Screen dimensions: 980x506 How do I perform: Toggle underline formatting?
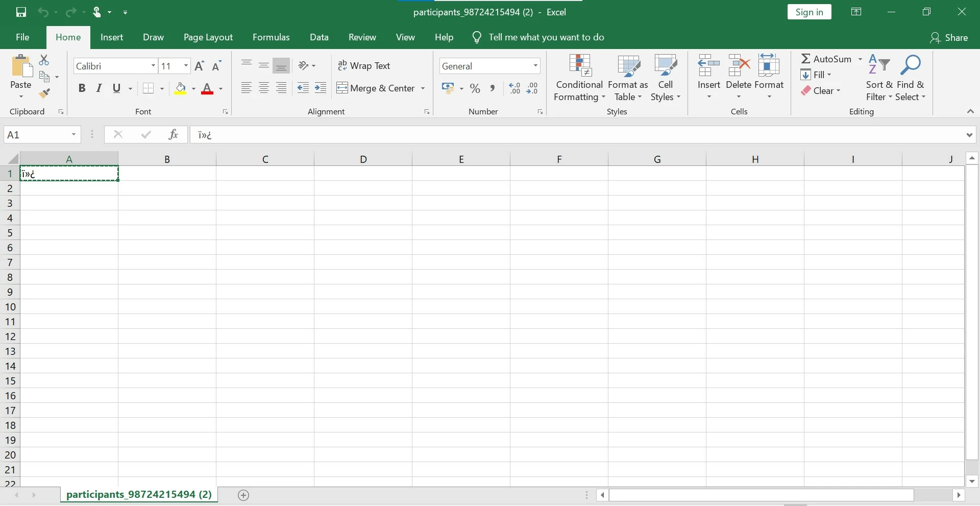click(116, 88)
